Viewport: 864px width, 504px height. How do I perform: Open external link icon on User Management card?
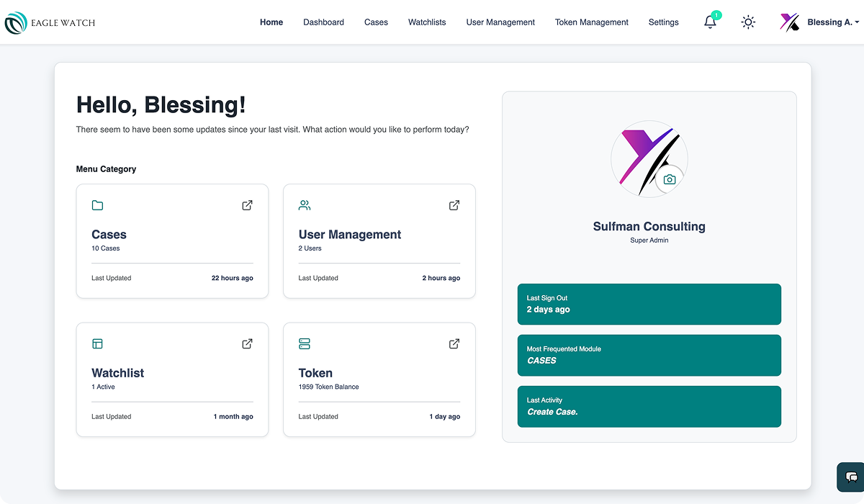click(454, 205)
